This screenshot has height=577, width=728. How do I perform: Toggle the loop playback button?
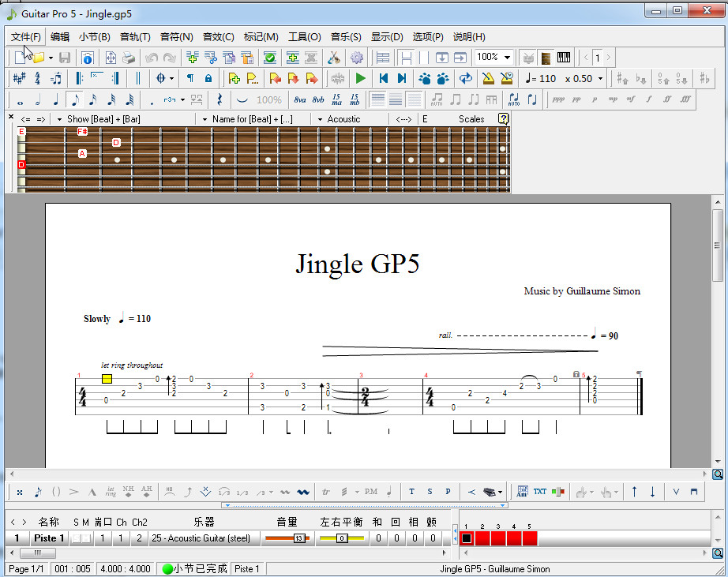coord(465,78)
